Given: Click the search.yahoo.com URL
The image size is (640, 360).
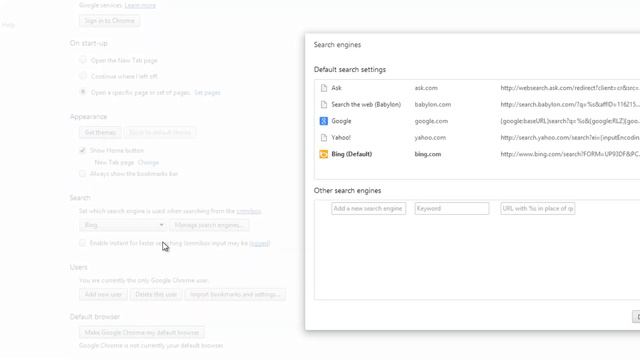Looking at the screenshot, I should click(570, 138).
